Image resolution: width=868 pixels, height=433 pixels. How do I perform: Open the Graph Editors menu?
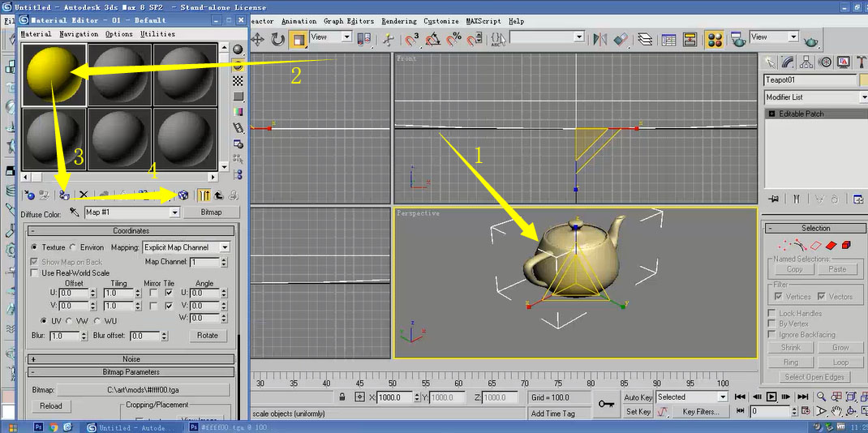[x=349, y=21]
